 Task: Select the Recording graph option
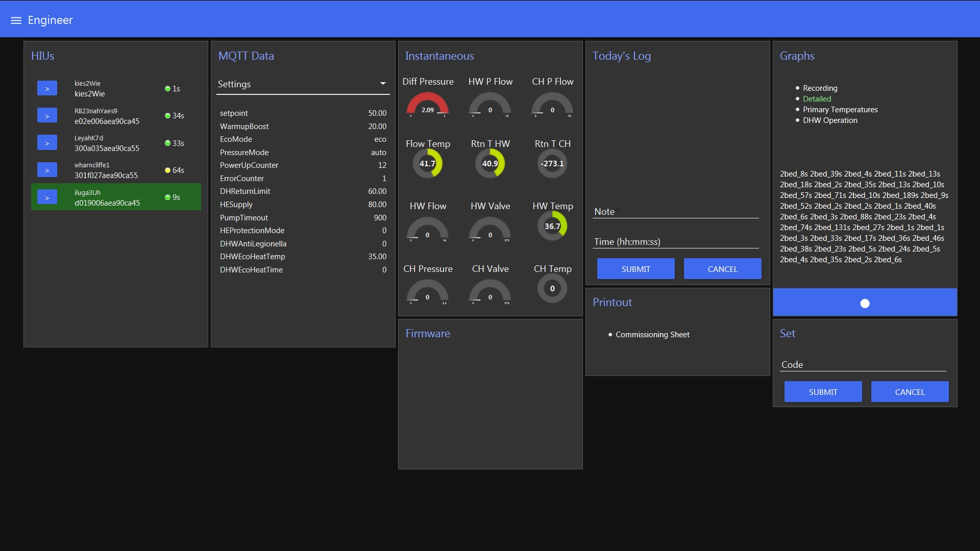(x=820, y=88)
